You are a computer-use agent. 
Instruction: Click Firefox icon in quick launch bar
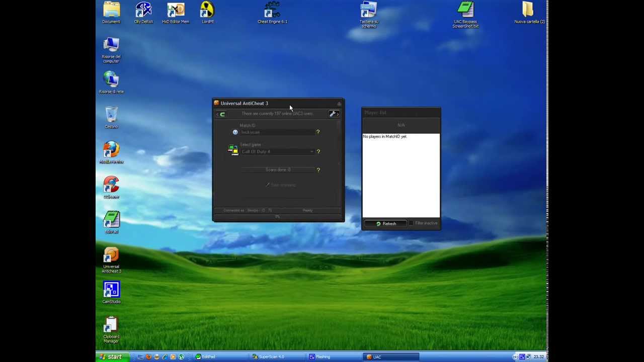click(148, 357)
